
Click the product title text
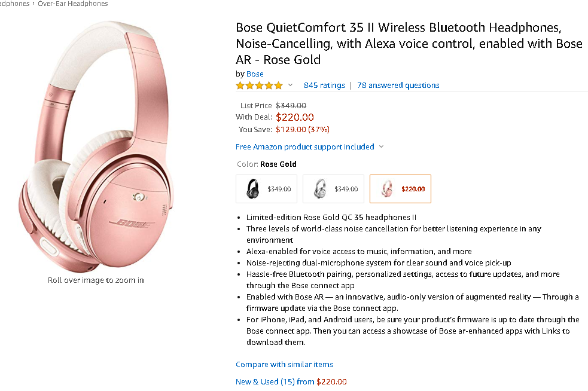point(409,44)
